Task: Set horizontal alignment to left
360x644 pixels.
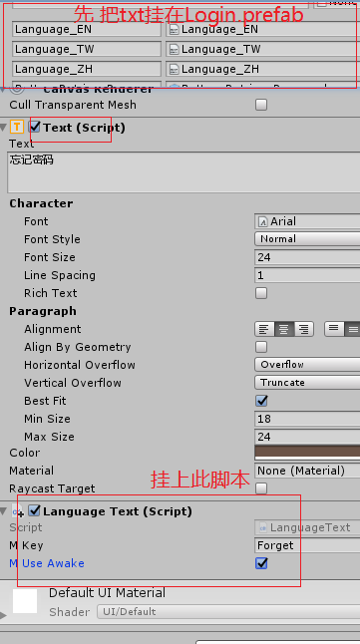Action: point(264,329)
